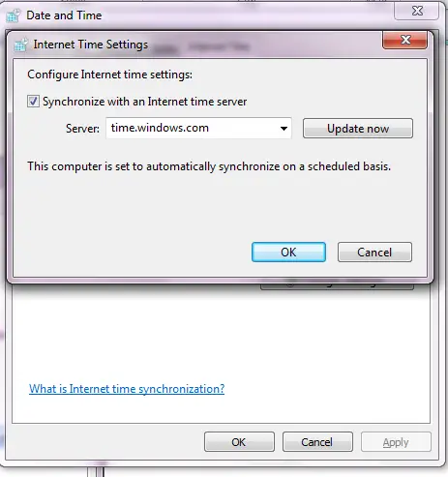Click the Update now button

358,129
